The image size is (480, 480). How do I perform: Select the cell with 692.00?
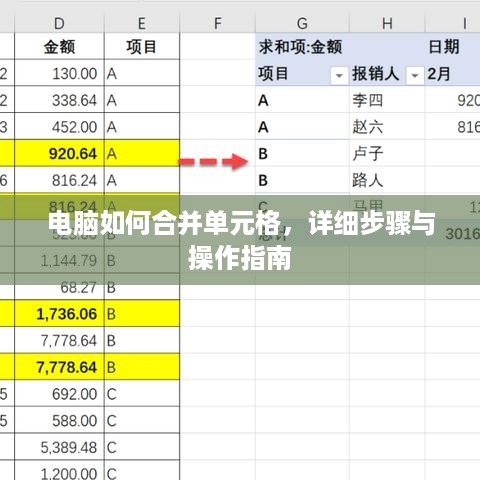pos(59,394)
